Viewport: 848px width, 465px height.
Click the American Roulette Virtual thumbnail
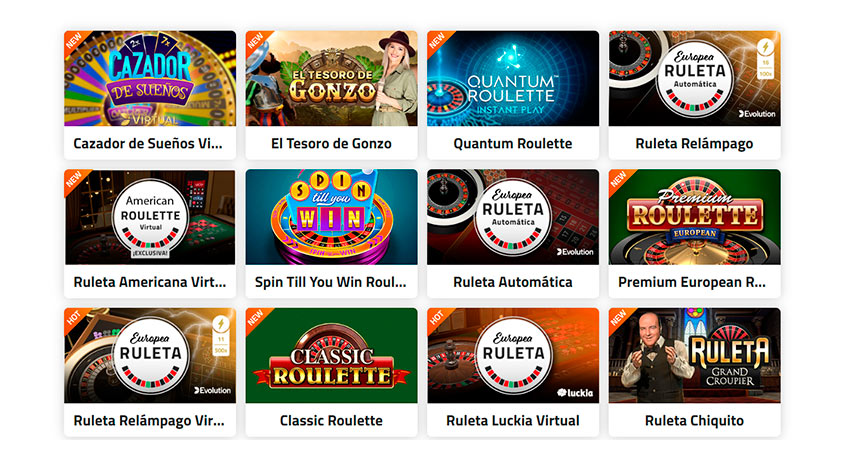coord(150,217)
